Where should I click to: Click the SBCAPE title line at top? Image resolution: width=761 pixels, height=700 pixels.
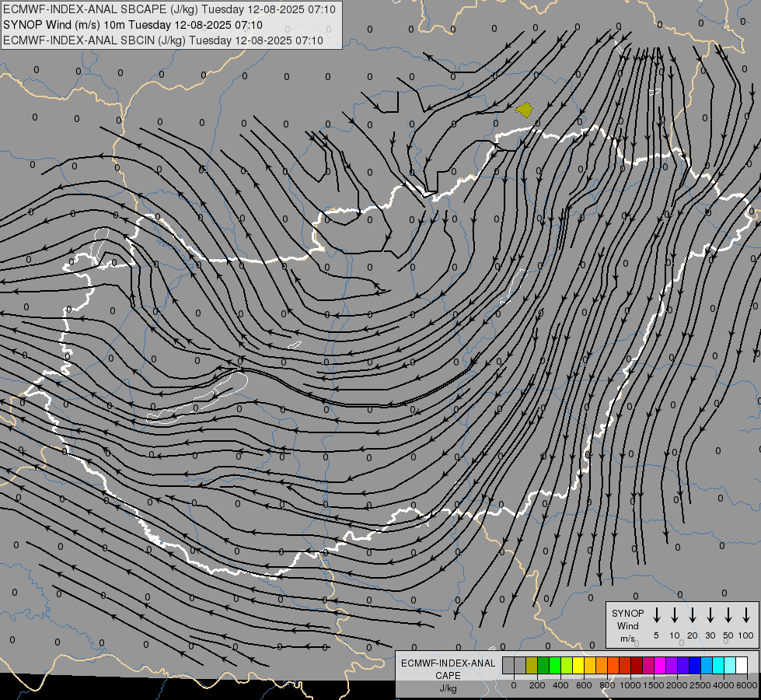(169, 9)
